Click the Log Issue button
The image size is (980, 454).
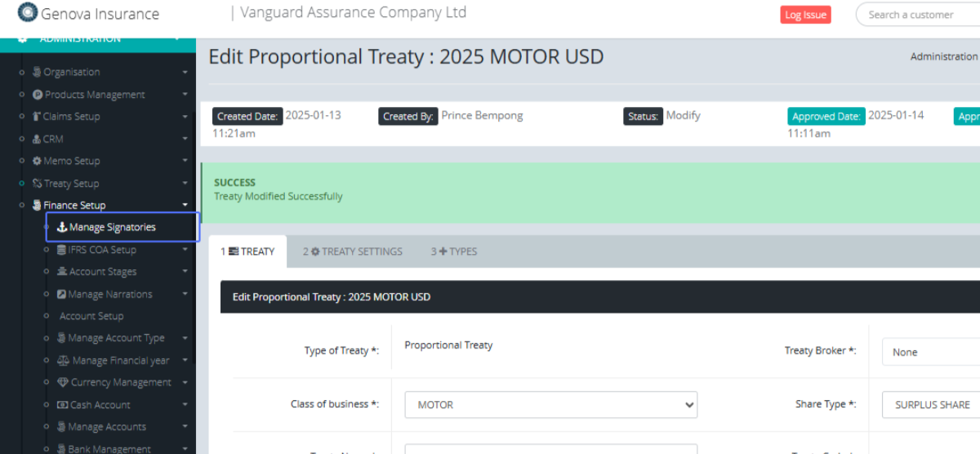[805, 15]
